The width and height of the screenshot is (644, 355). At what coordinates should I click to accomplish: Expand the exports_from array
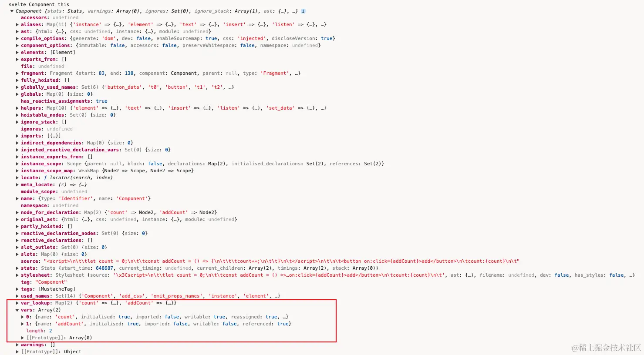click(17, 60)
